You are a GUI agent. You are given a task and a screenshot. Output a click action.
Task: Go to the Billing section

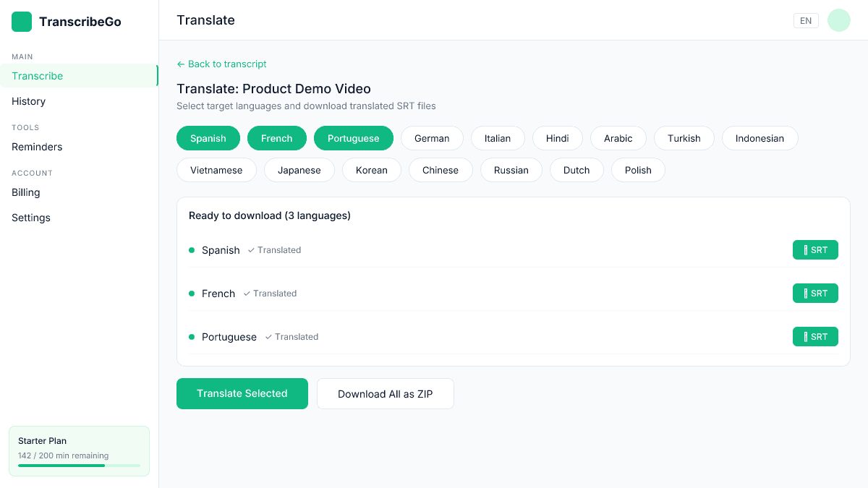25,192
